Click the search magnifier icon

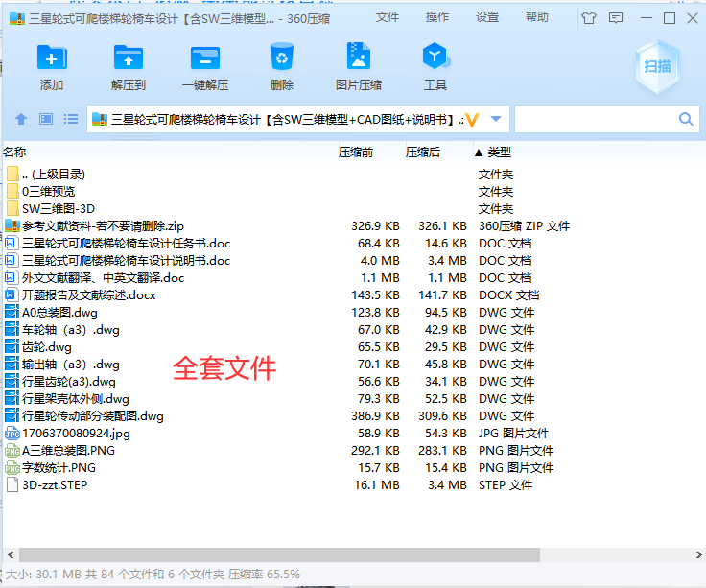(x=686, y=119)
